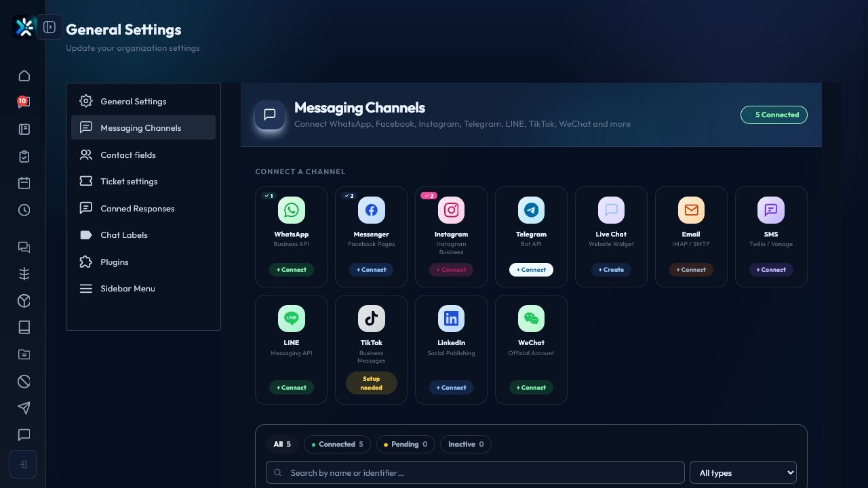Image resolution: width=868 pixels, height=488 pixels.
Task: Click the logout icon at rail bottom
Action: [23, 464]
